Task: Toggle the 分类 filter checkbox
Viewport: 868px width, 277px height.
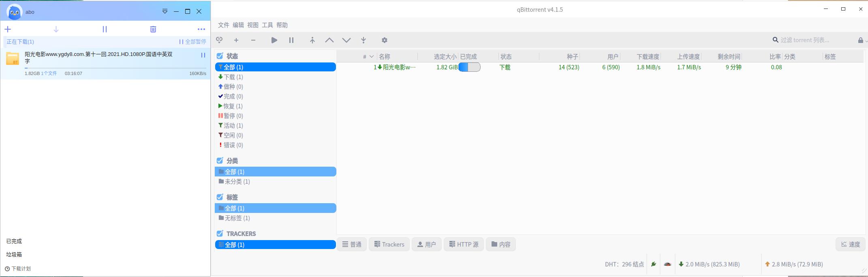Action: pyautogui.click(x=220, y=161)
